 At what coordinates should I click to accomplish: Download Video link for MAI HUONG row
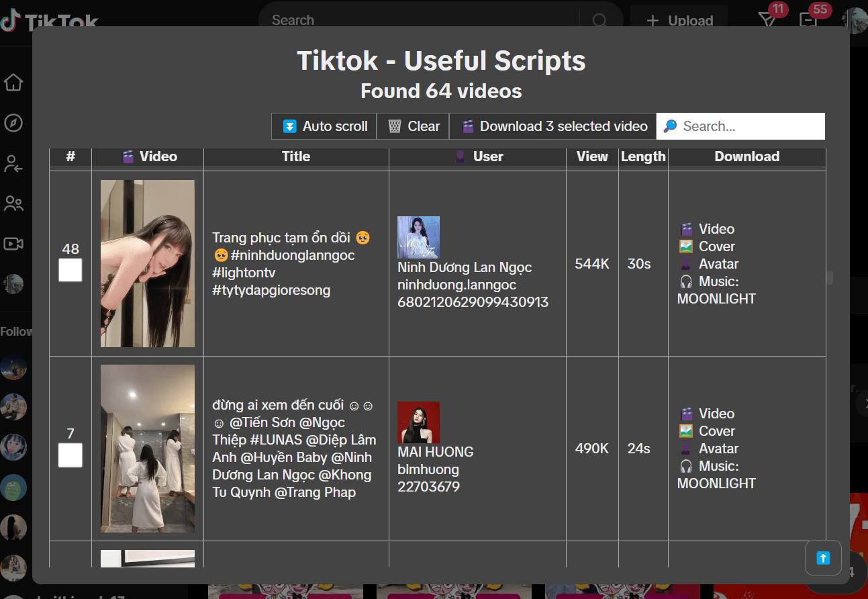pos(708,414)
